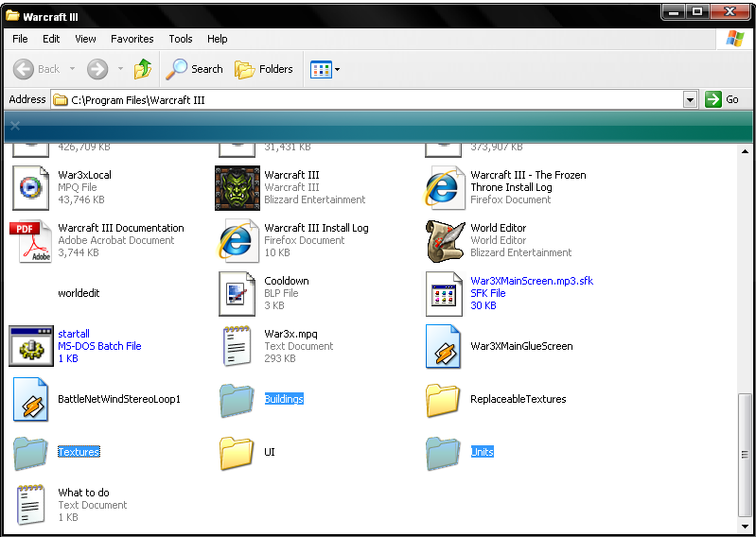Select the What to do text icon
Viewport: 756px width, 537px height.
(x=30, y=505)
